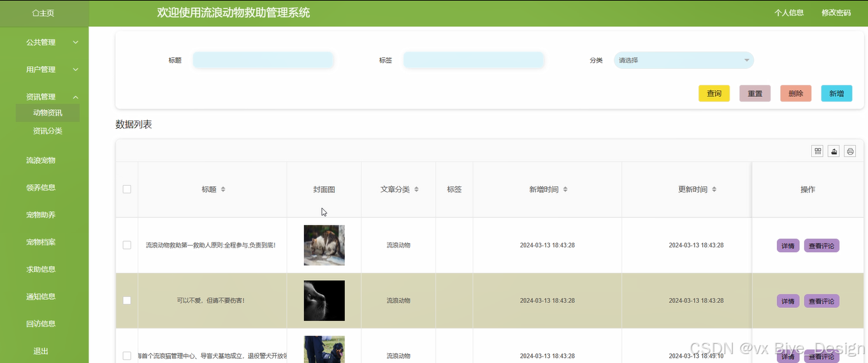This screenshot has height=363, width=868.
Task: Sort by 新增时间 column arrows
Action: click(x=565, y=189)
